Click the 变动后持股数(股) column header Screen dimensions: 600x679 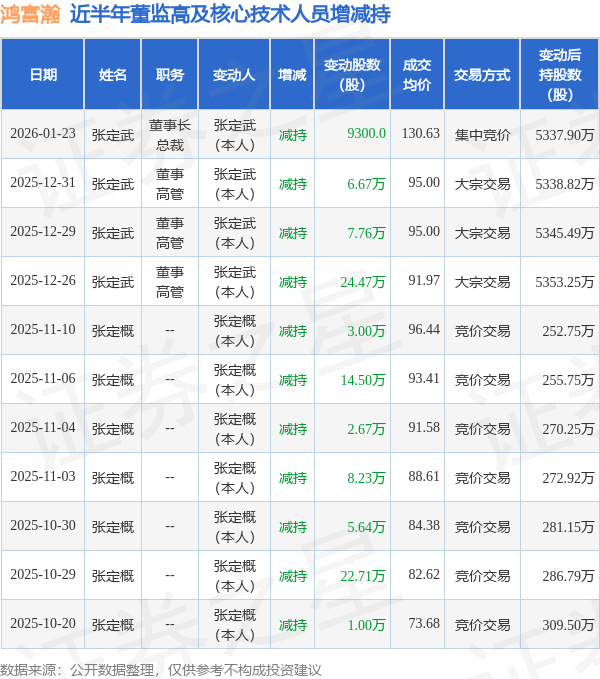559,74
